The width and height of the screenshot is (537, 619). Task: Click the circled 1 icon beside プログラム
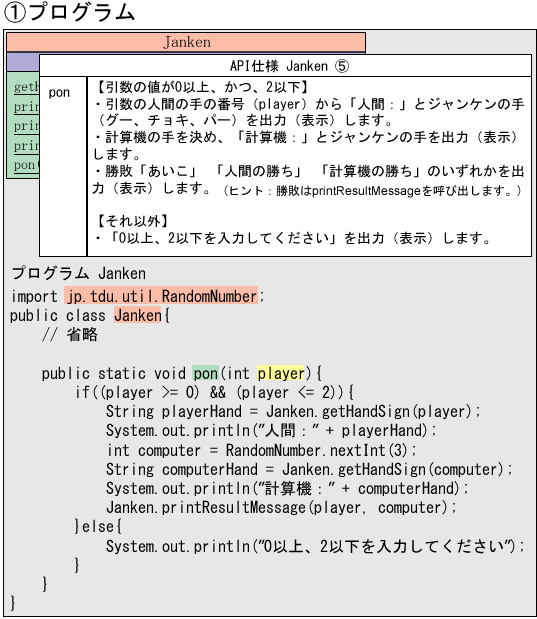click(x=15, y=12)
